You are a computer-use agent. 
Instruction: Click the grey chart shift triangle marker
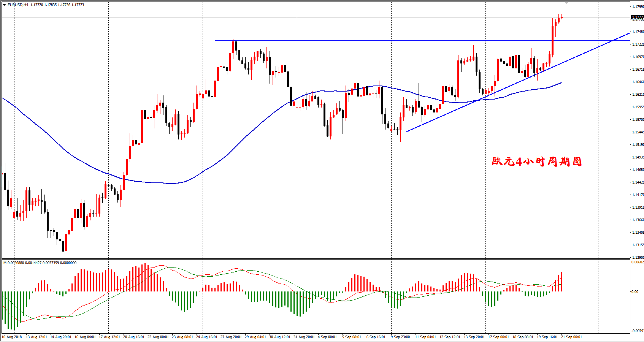coord(566,3)
